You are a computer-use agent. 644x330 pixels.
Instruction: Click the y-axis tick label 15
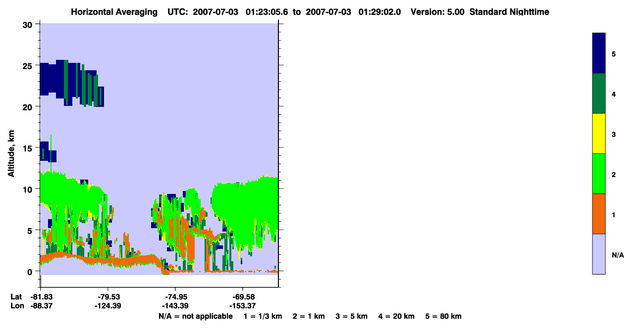coord(28,147)
